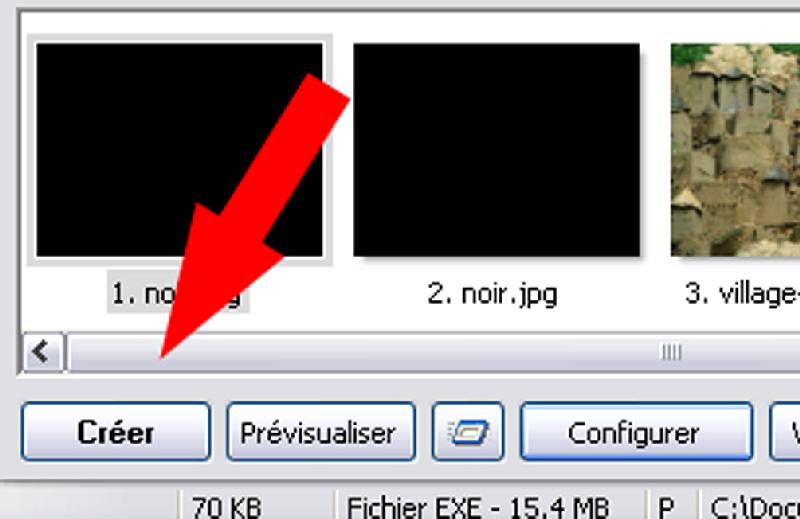Select the village photo thumbnail
800x519 pixels.
735,150
